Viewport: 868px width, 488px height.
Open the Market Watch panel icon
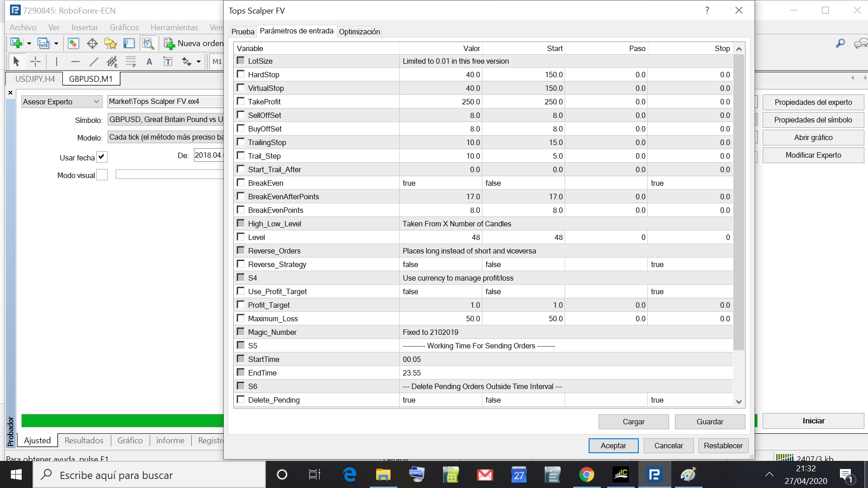(73, 43)
